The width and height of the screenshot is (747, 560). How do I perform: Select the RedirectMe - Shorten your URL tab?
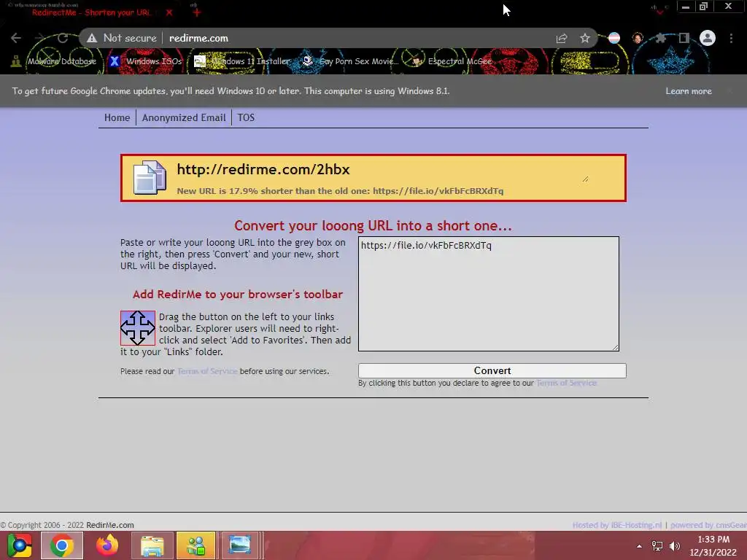(91, 12)
